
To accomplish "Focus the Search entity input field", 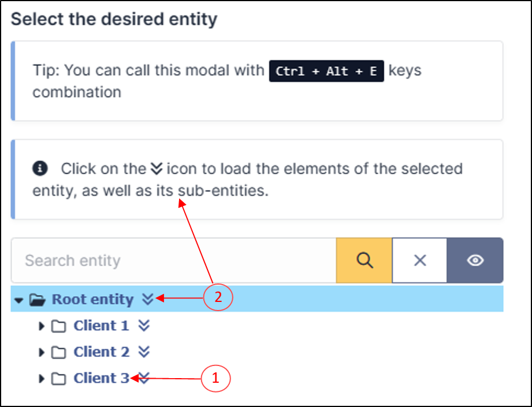I will pyautogui.click(x=174, y=260).
